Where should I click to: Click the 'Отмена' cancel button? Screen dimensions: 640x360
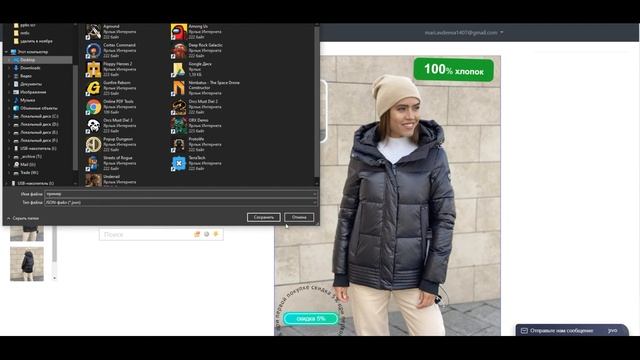(299, 217)
